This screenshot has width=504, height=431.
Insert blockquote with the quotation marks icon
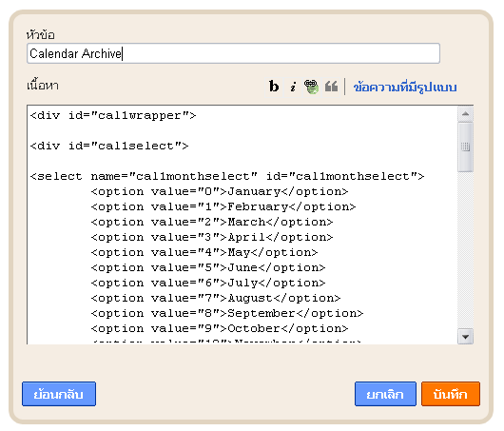pos(331,87)
